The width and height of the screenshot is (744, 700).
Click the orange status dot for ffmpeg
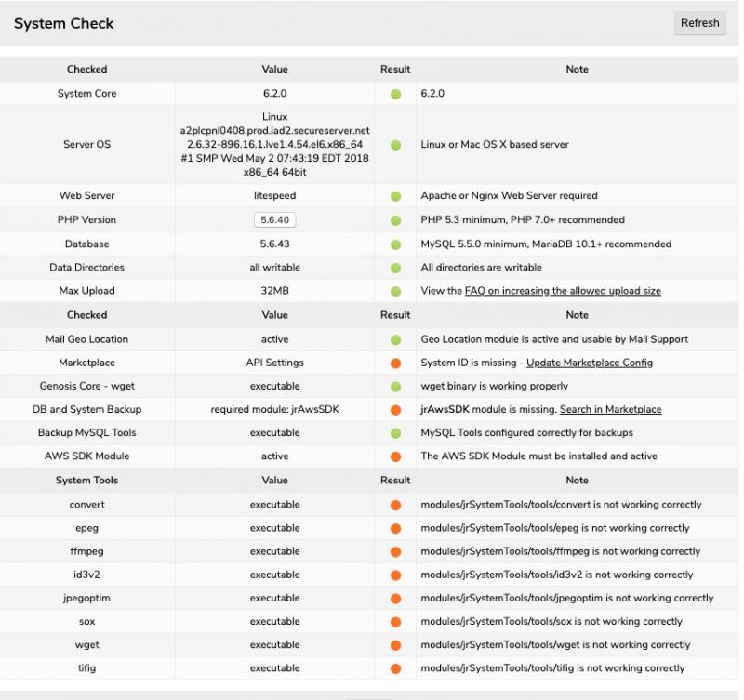(395, 552)
